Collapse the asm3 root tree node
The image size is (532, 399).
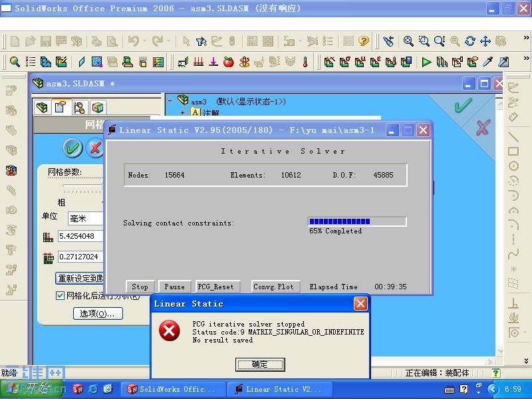pyautogui.click(x=171, y=101)
